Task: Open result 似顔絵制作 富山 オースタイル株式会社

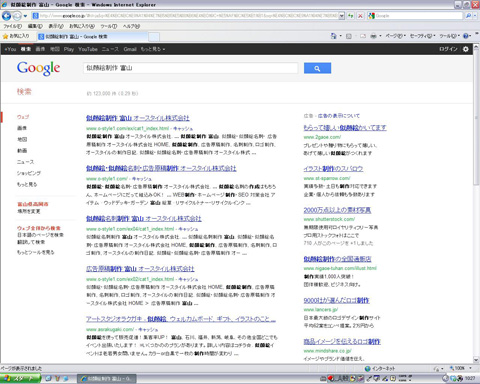Action: coord(138,118)
